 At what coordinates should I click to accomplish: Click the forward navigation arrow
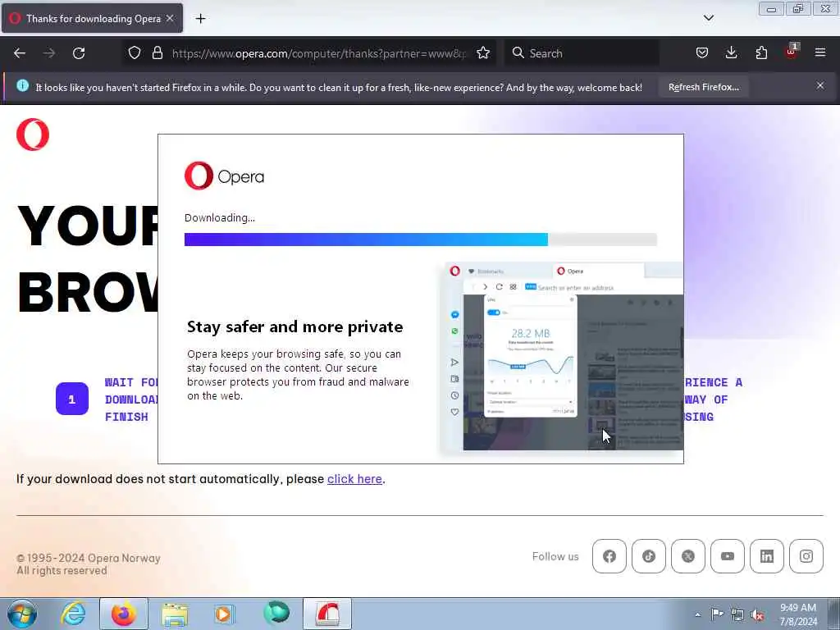49,53
